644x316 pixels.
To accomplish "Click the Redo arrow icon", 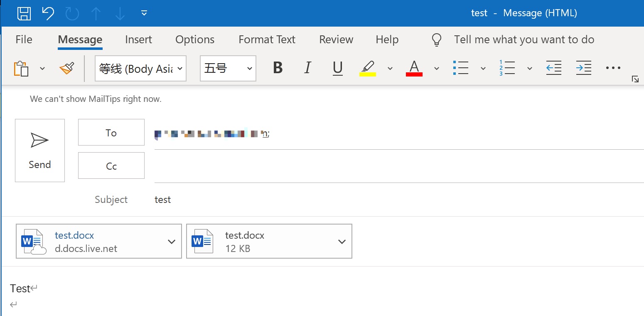I will (x=72, y=13).
